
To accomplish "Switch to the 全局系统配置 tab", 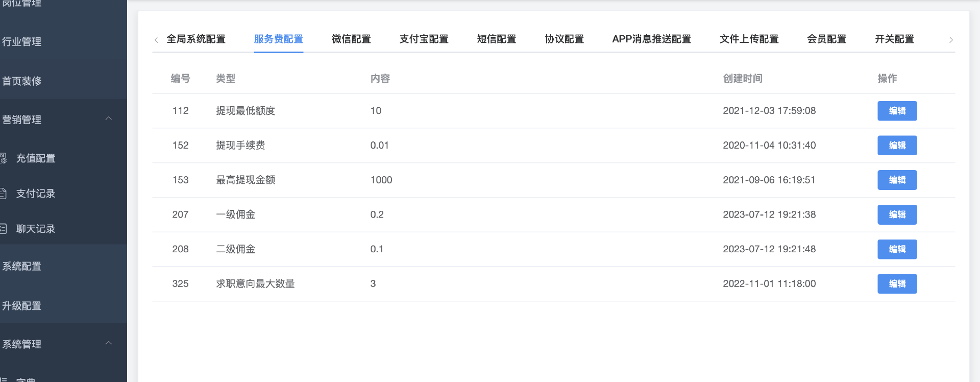I will tap(196, 39).
